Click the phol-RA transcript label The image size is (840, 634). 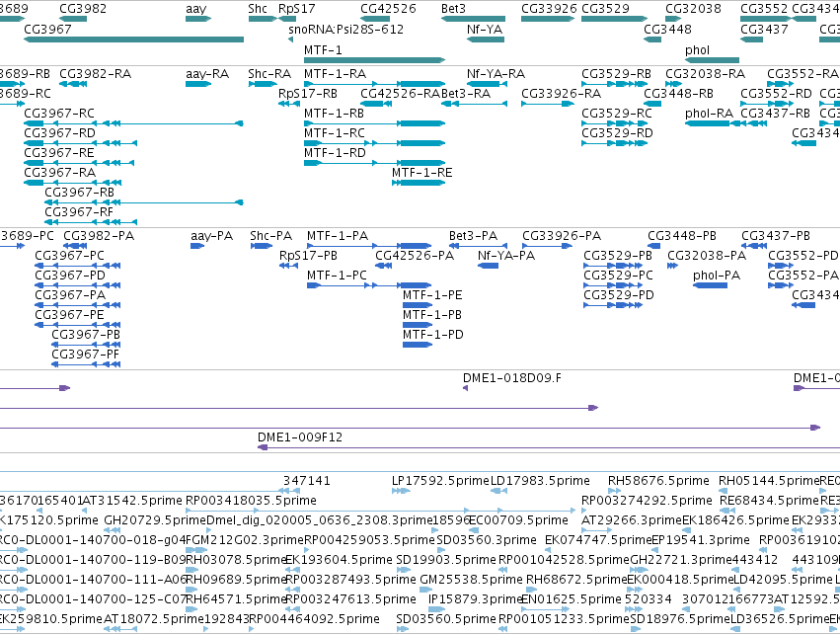click(x=710, y=114)
